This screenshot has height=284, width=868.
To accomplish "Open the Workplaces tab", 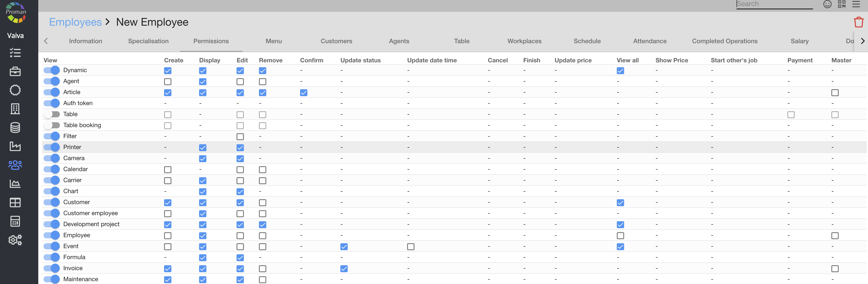I will [x=524, y=41].
